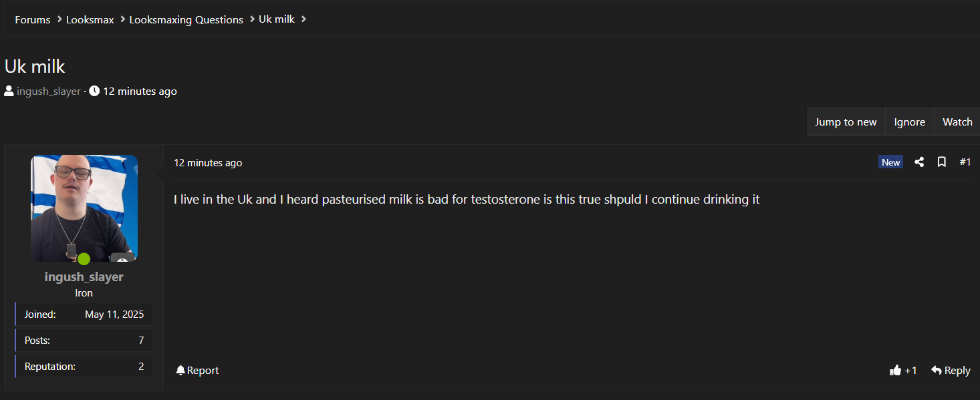Click the poster's avatar image

click(x=84, y=208)
